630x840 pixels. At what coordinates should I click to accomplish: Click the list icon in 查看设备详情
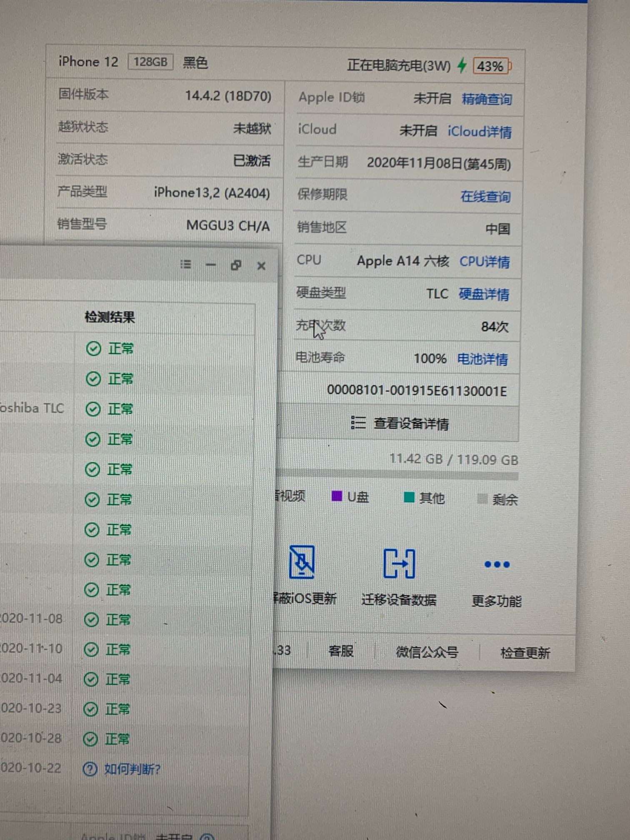pyautogui.click(x=358, y=422)
